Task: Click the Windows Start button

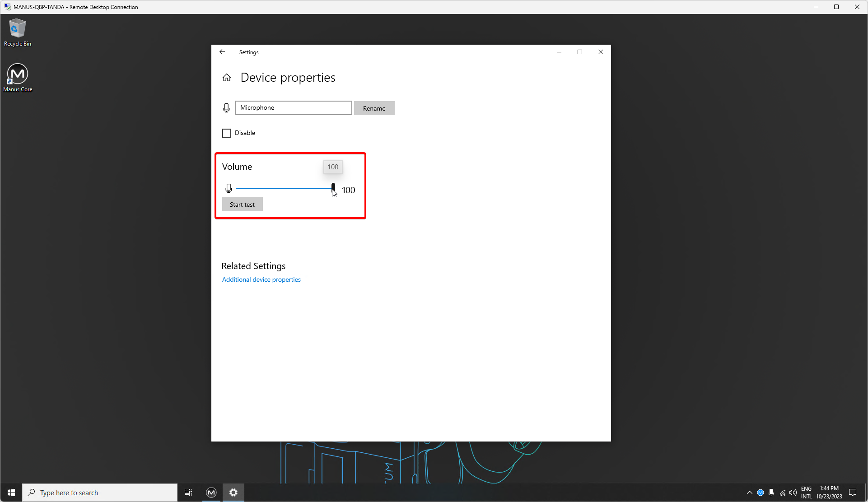Action: point(11,493)
